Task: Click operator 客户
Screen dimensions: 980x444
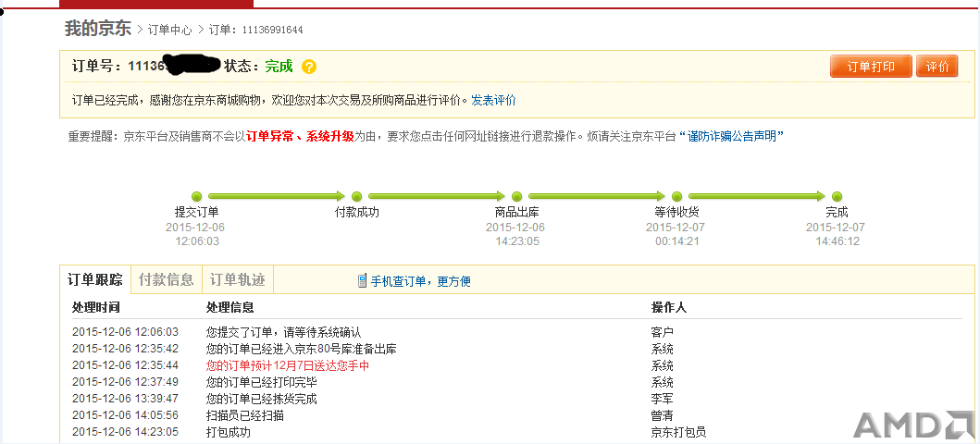Action: pos(662,332)
